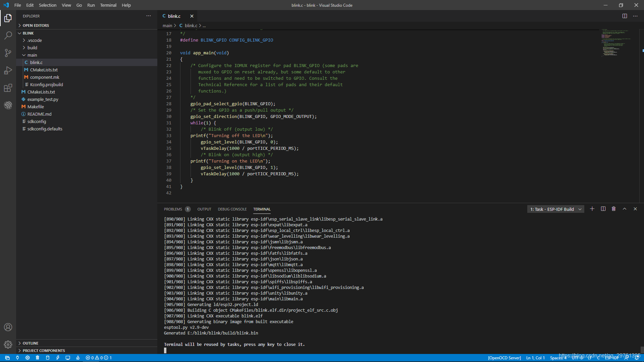Expand the OUTLINE section
This screenshot has height=362, width=644.
[87, 343]
